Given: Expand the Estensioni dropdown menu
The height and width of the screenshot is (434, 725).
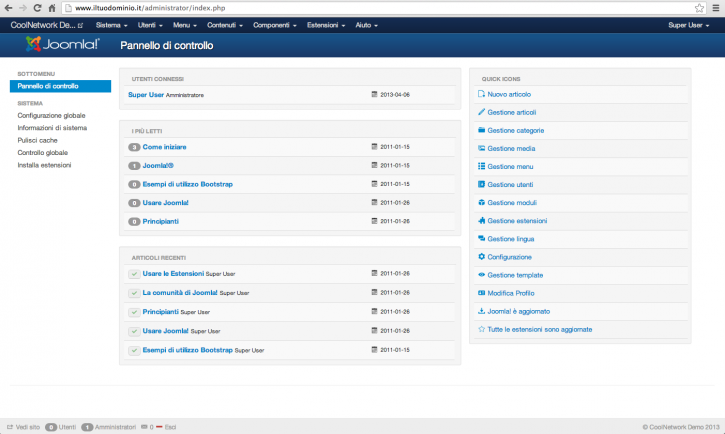Looking at the screenshot, I should click(x=326, y=25).
